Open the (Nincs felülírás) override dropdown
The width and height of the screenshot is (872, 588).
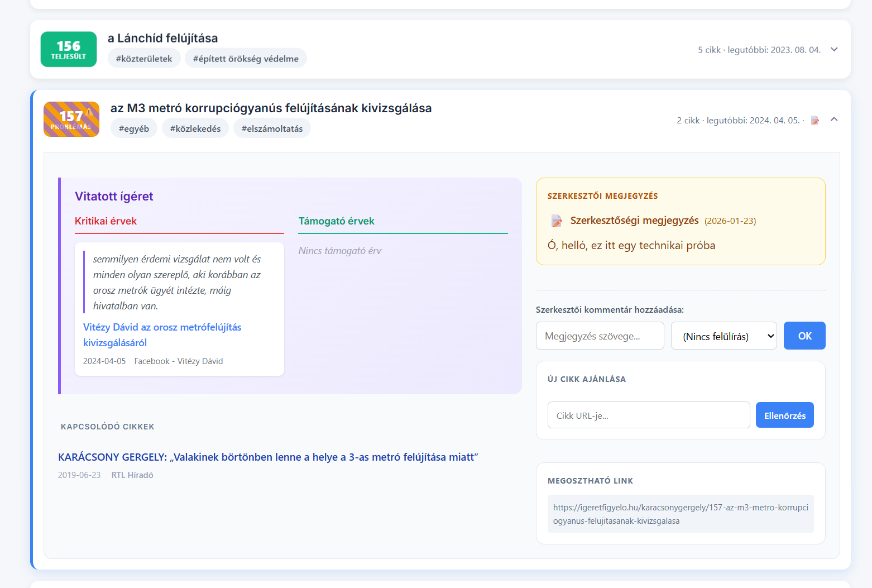(x=724, y=336)
